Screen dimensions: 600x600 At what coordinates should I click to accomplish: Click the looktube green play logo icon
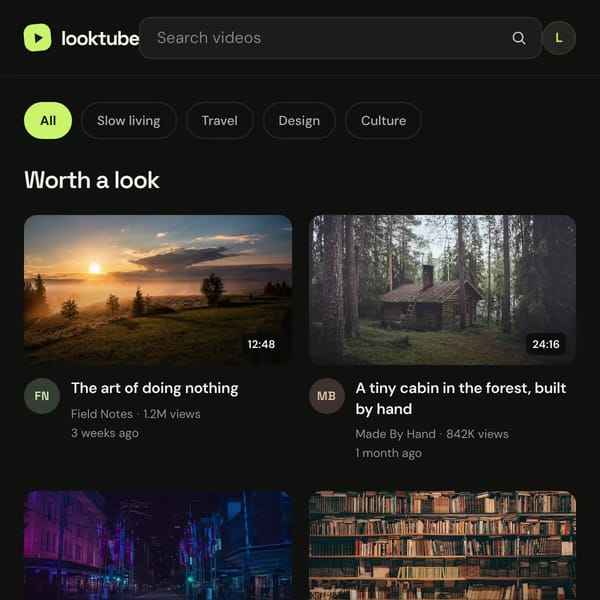[38, 38]
